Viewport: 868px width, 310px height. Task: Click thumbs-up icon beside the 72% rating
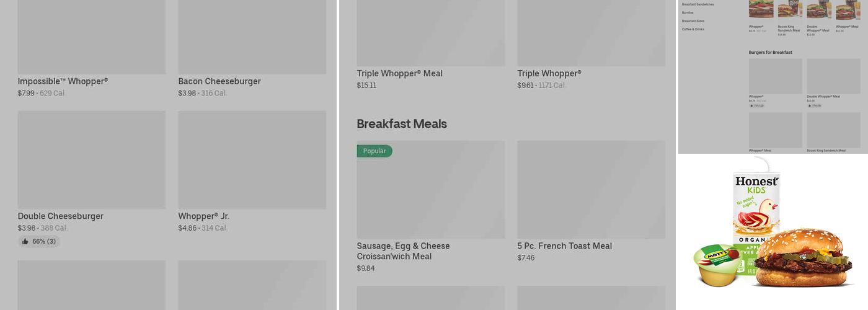[x=751, y=105]
